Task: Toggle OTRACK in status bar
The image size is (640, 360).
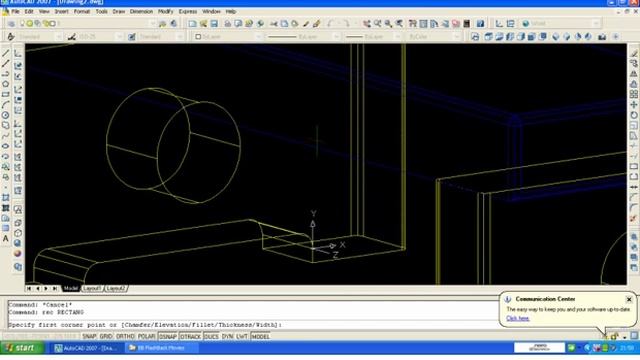Action: [x=190, y=337]
